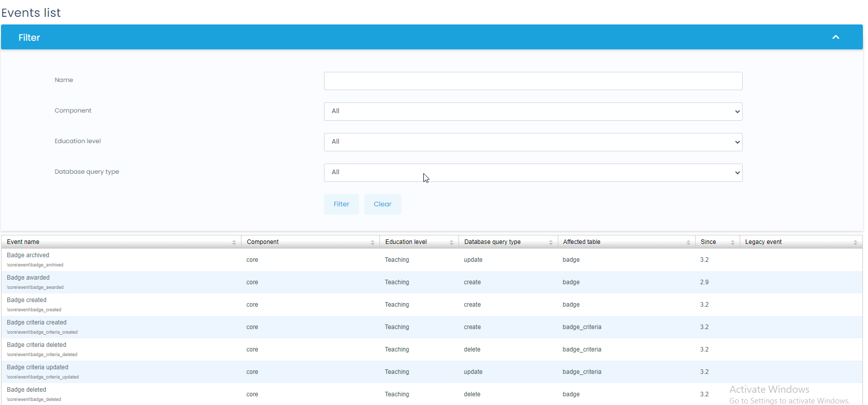Click sort icon in Education level column
Screen dimensions: 868x405
click(x=451, y=242)
